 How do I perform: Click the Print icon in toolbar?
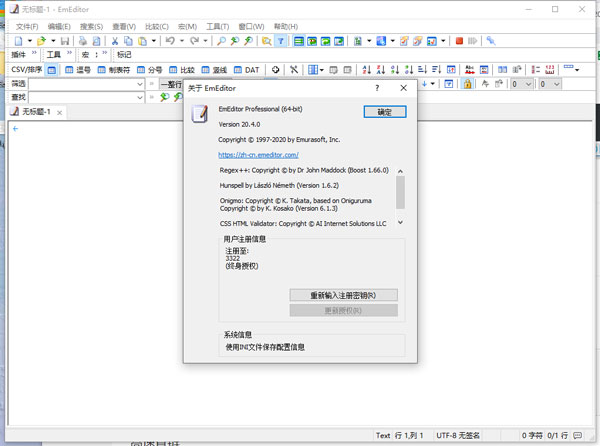point(83,41)
